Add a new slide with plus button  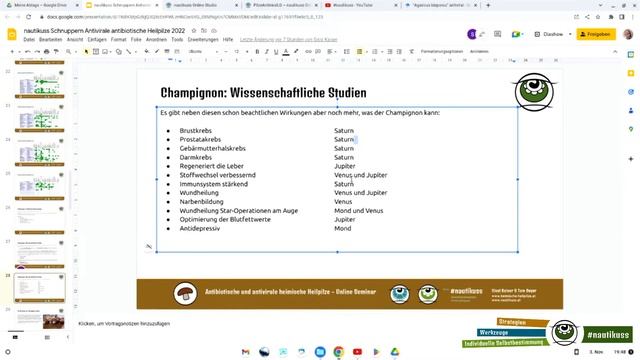pyautogui.click(x=12, y=51)
